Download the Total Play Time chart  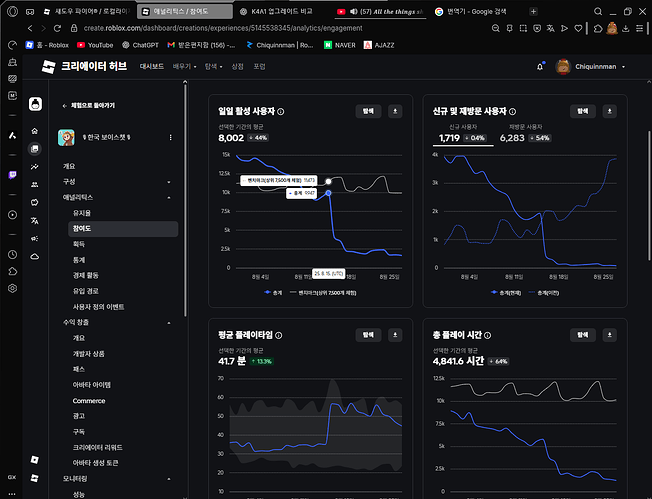coord(610,335)
